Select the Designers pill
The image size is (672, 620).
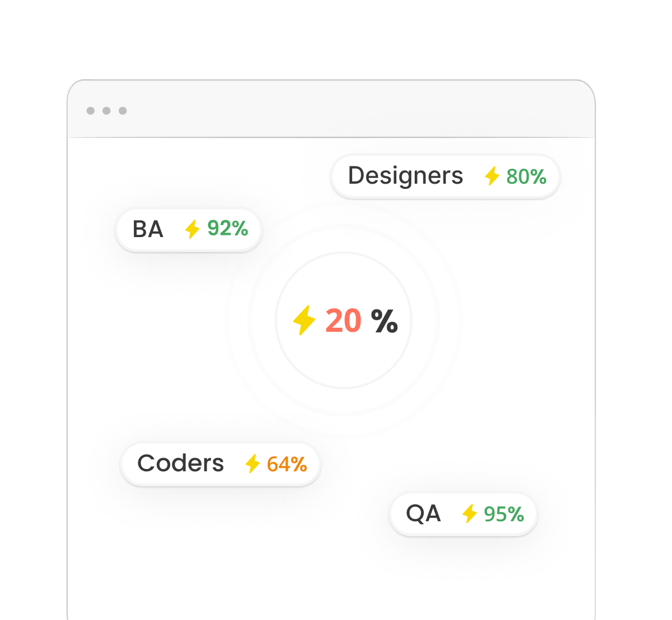click(x=445, y=176)
